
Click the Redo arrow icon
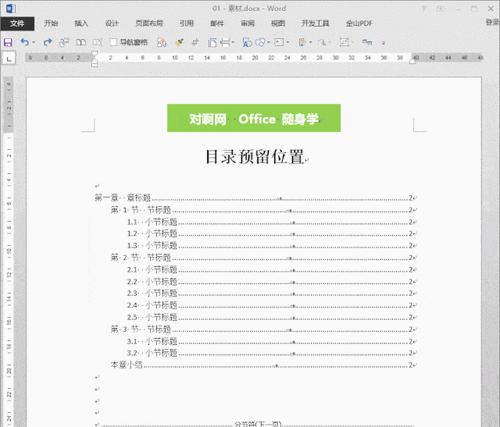[48, 42]
